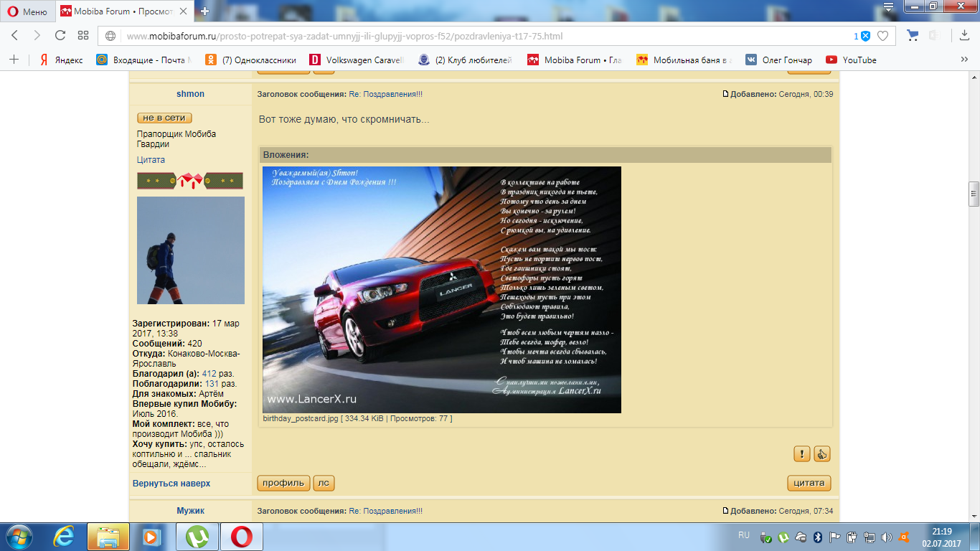Open the Opera Меню dropdown
Screen dimensions: 980x551
pyautogui.click(x=27, y=11)
